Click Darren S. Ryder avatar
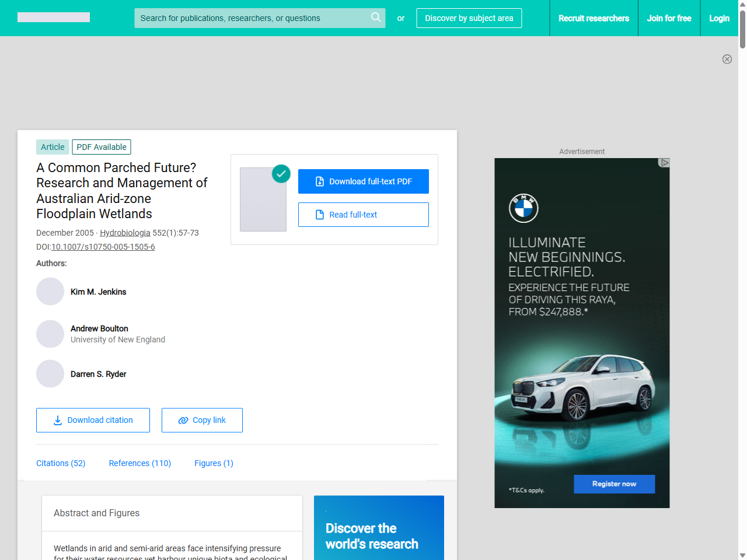 [x=50, y=374]
